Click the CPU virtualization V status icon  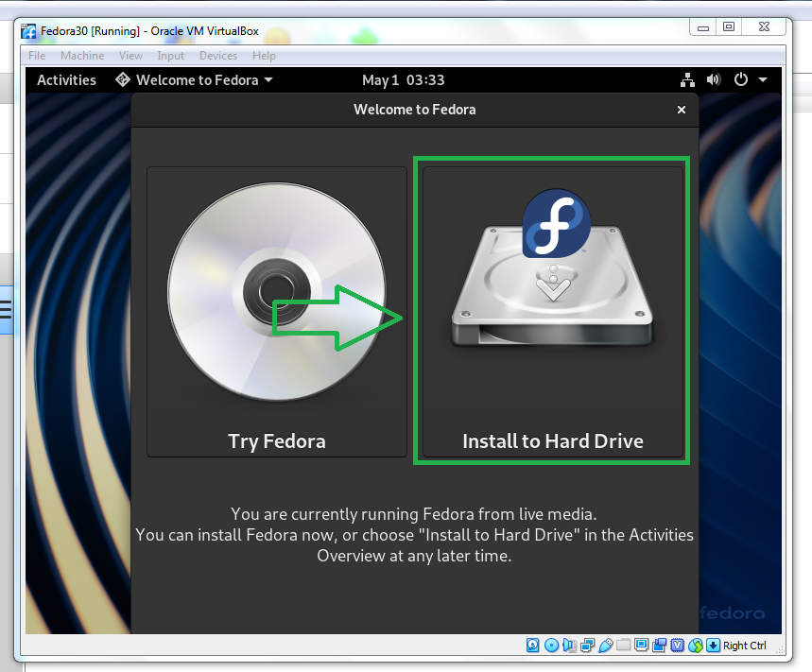coord(678,646)
